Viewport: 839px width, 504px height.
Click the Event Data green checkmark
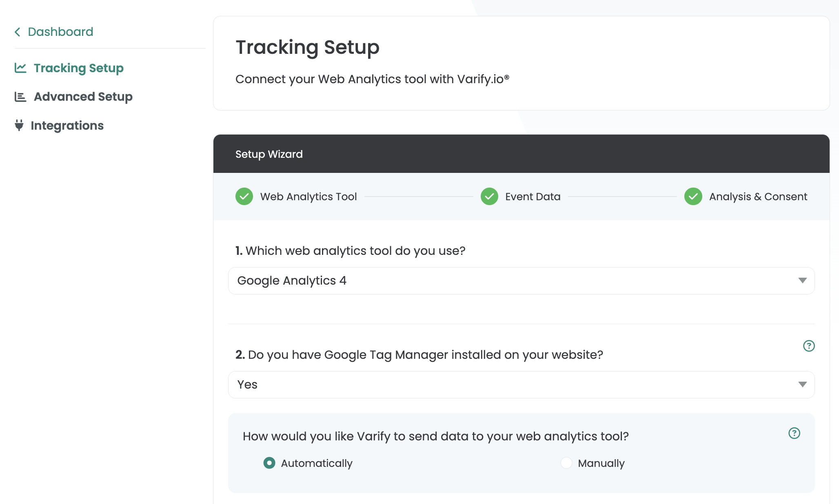click(x=489, y=197)
